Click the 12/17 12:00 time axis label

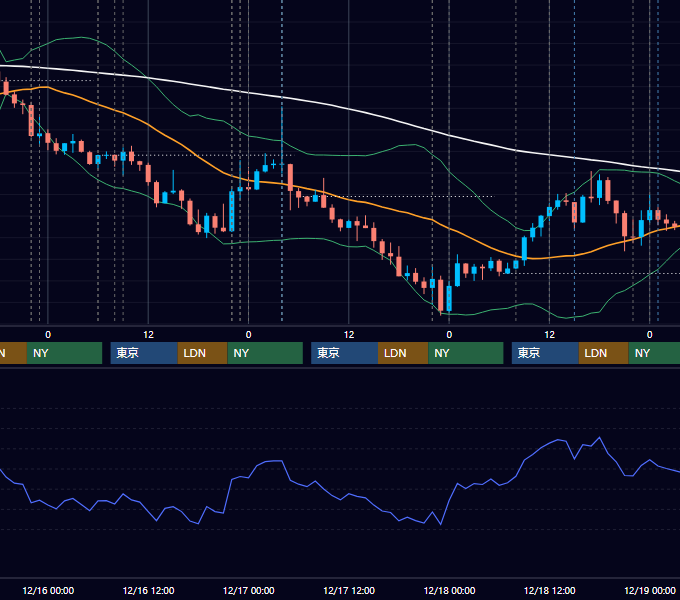point(349,590)
